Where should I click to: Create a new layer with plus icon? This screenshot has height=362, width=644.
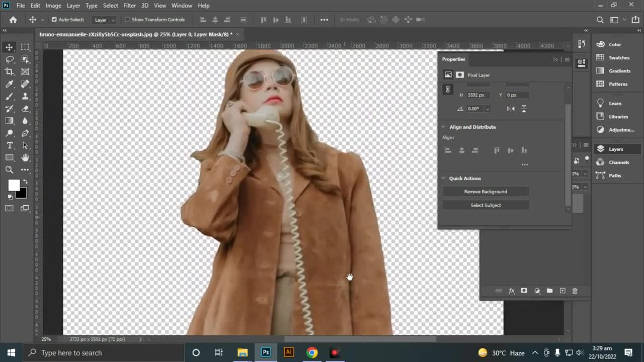pos(562,291)
